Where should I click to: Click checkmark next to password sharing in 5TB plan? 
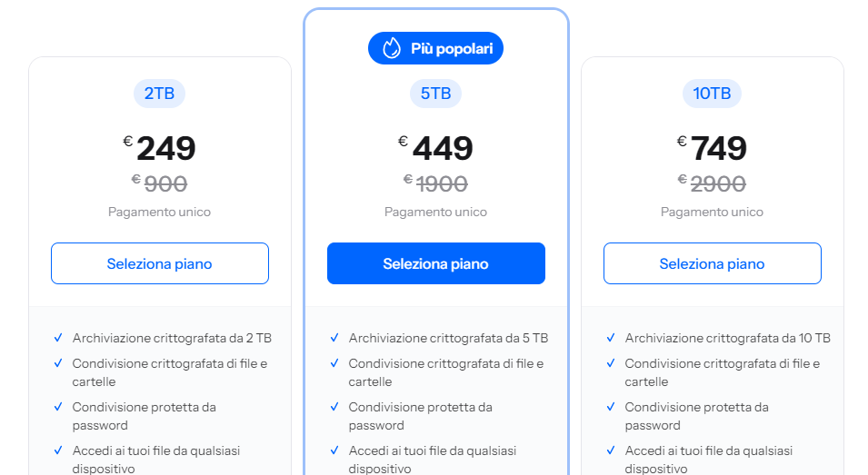point(334,407)
